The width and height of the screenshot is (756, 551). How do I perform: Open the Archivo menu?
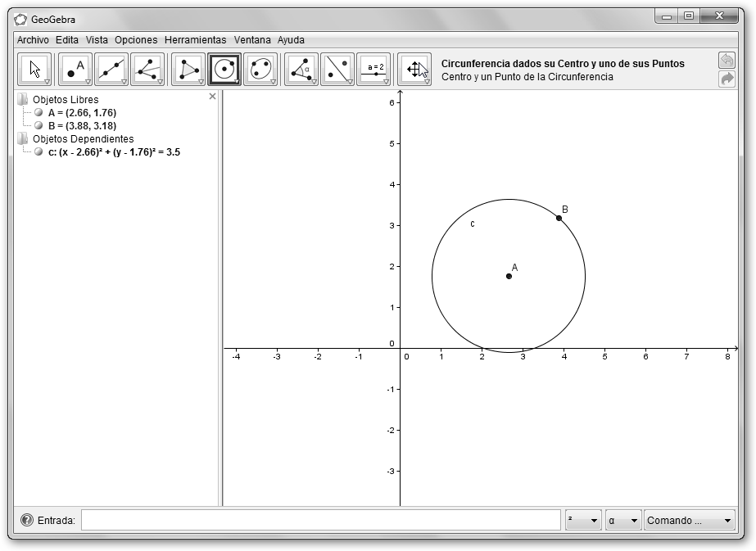tap(33, 39)
